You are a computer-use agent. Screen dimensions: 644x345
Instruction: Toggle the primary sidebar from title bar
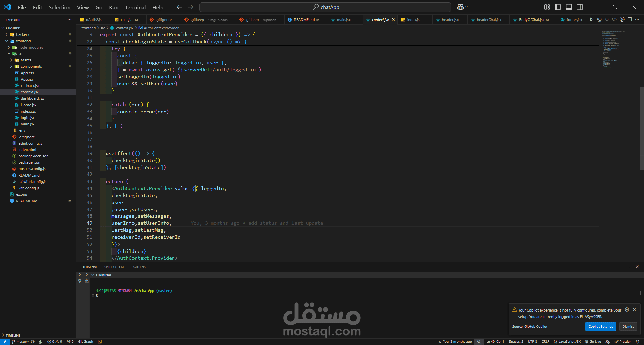pyautogui.click(x=558, y=7)
